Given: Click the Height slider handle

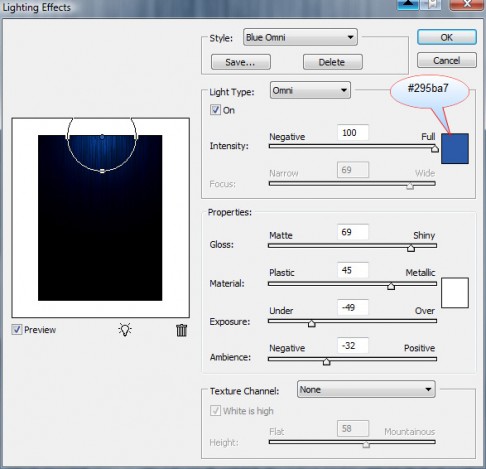Looking at the screenshot, I should pos(366,444).
